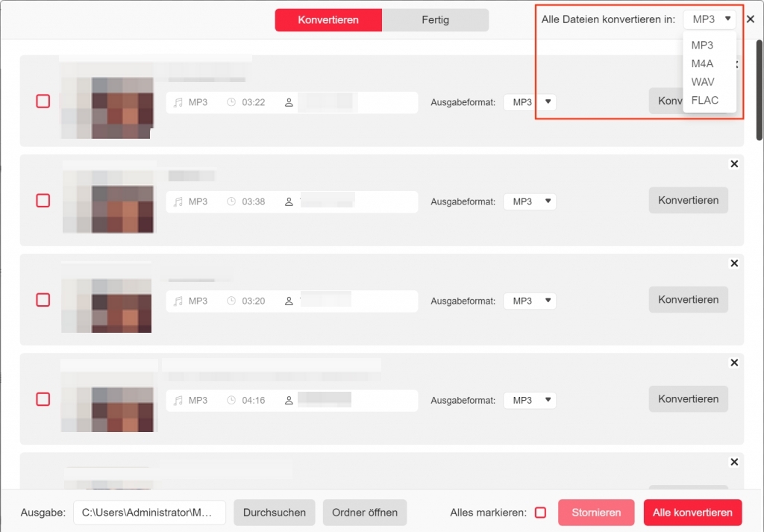Close the converter window with the X
The width and height of the screenshot is (764, 532).
pos(751,19)
